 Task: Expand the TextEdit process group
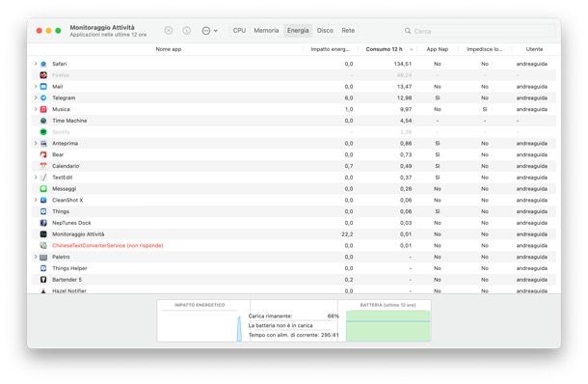pos(36,178)
